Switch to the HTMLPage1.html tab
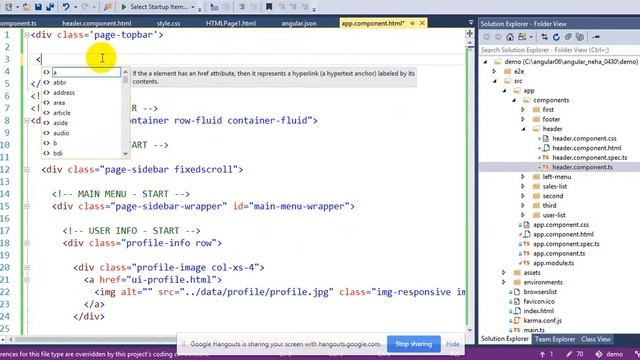This screenshot has height=360, width=640. [231, 23]
